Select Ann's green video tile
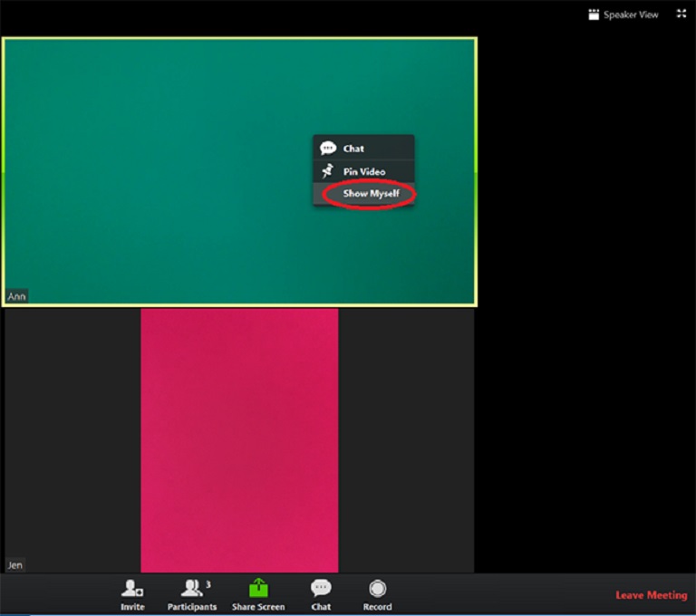The width and height of the screenshot is (696, 616). point(239,172)
